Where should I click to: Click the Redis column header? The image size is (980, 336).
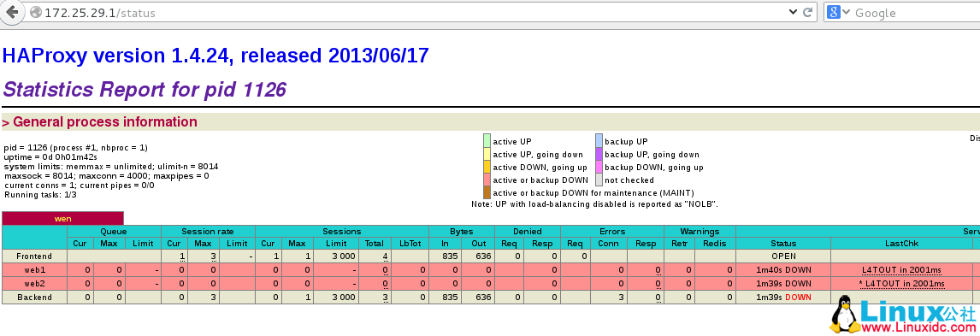pyautogui.click(x=714, y=244)
